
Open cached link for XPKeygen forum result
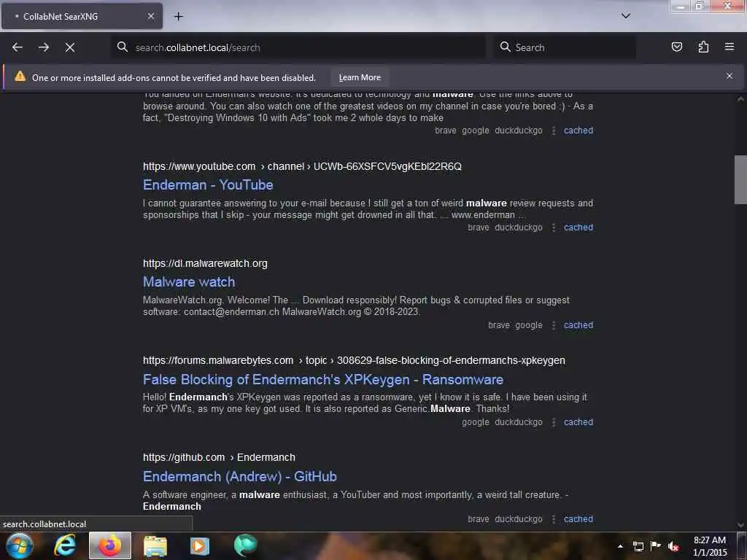(578, 422)
